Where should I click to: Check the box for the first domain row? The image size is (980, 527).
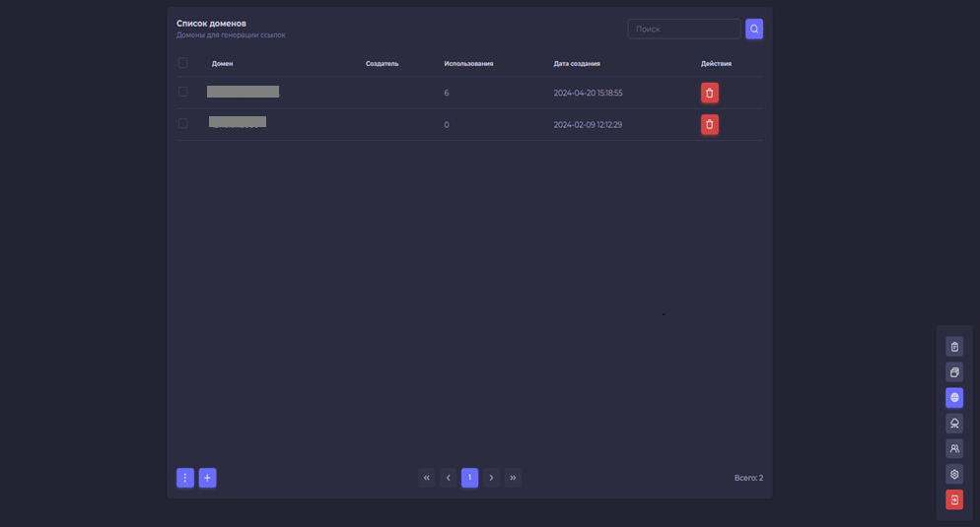(182, 92)
